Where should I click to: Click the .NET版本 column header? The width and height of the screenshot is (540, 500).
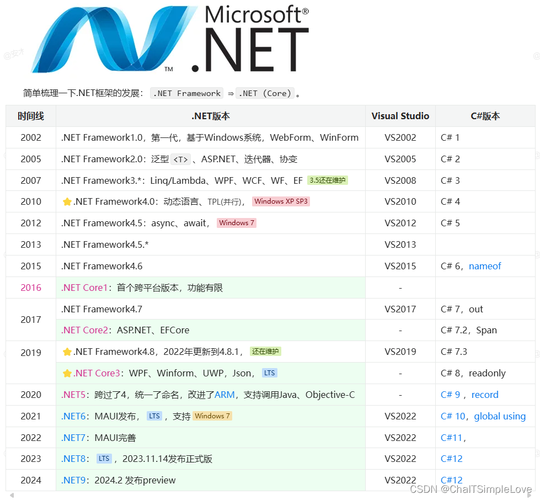(x=211, y=116)
